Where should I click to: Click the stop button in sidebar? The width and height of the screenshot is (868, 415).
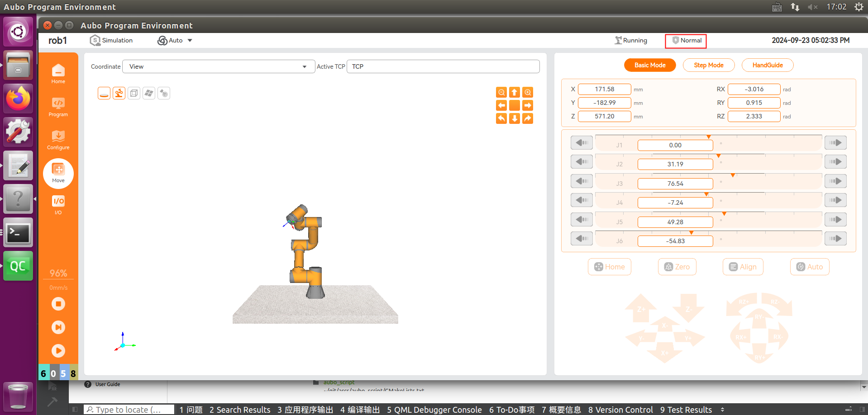click(x=58, y=304)
